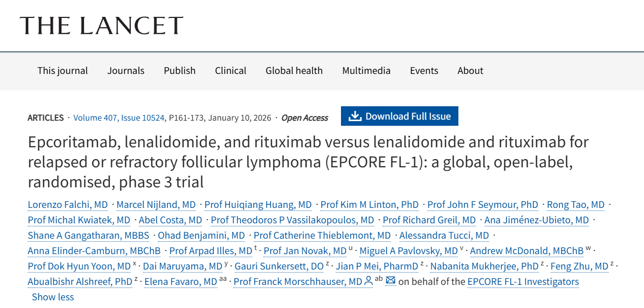Screen dimensions: 644x308
Task: Click author Dai Maruyama, MD
Action: click(x=182, y=266)
